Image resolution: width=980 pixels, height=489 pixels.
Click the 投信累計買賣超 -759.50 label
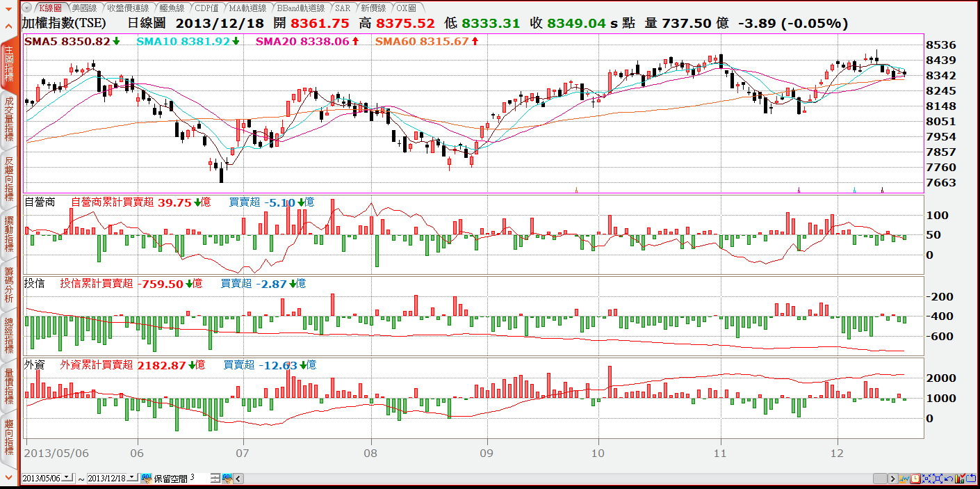(131, 284)
